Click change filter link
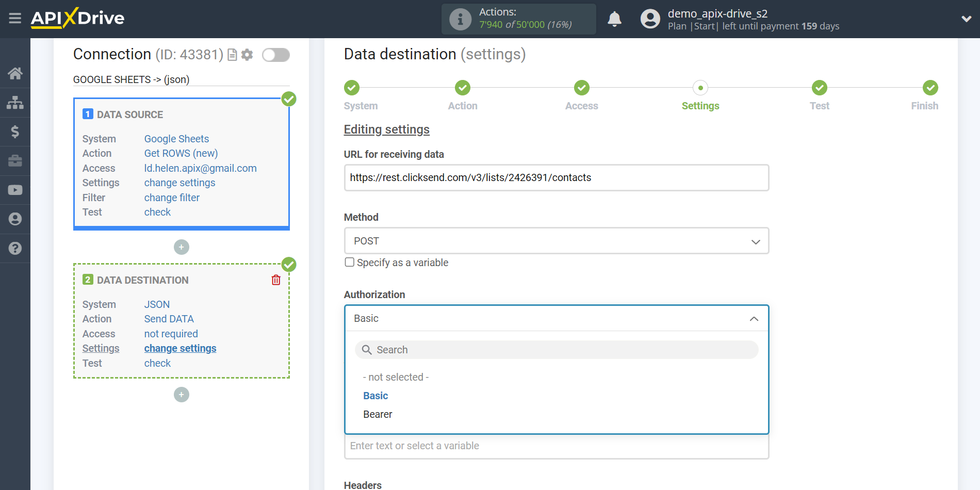Image resolution: width=980 pixels, height=490 pixels. [x=172, y=198]
